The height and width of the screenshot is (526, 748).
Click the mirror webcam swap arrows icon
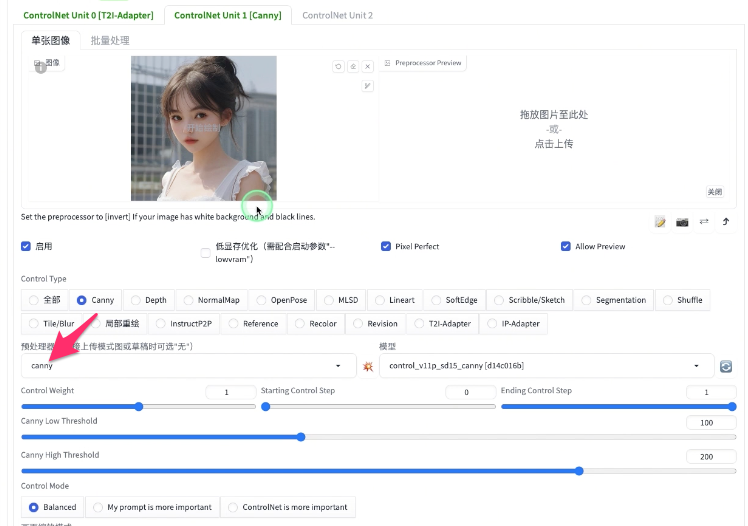click(x=704, y=222)
